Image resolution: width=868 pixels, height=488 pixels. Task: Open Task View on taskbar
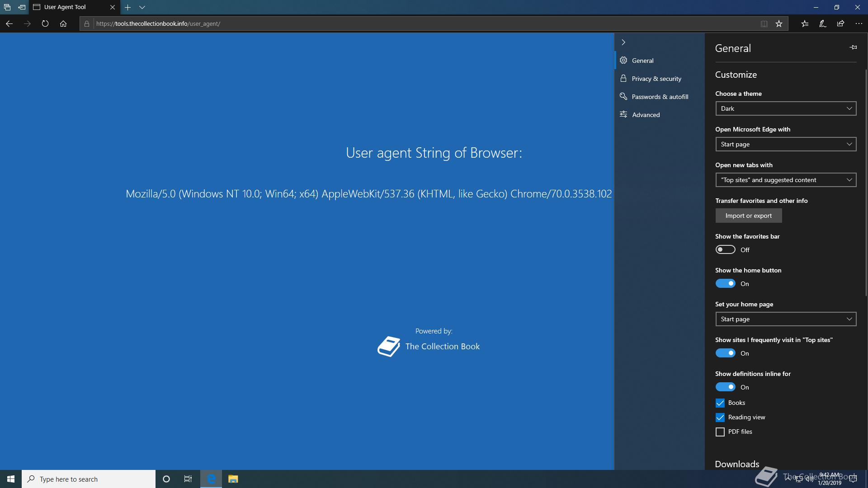point(188,479)
